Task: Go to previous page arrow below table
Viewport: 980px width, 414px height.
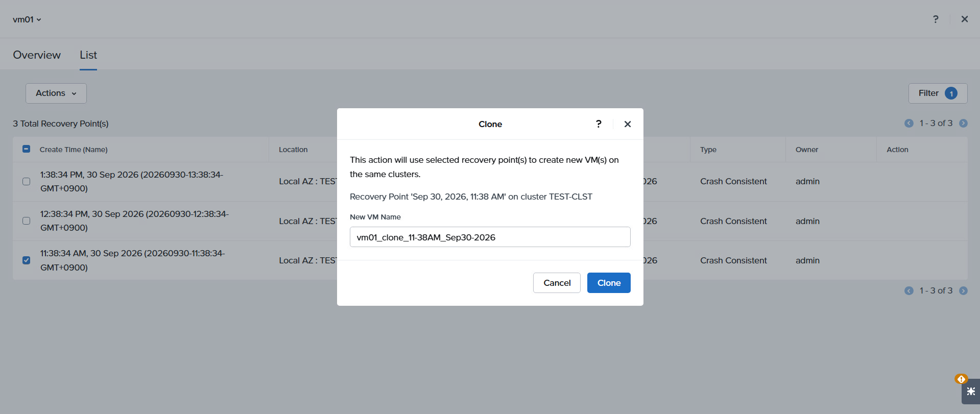Action: coord(909,290)
